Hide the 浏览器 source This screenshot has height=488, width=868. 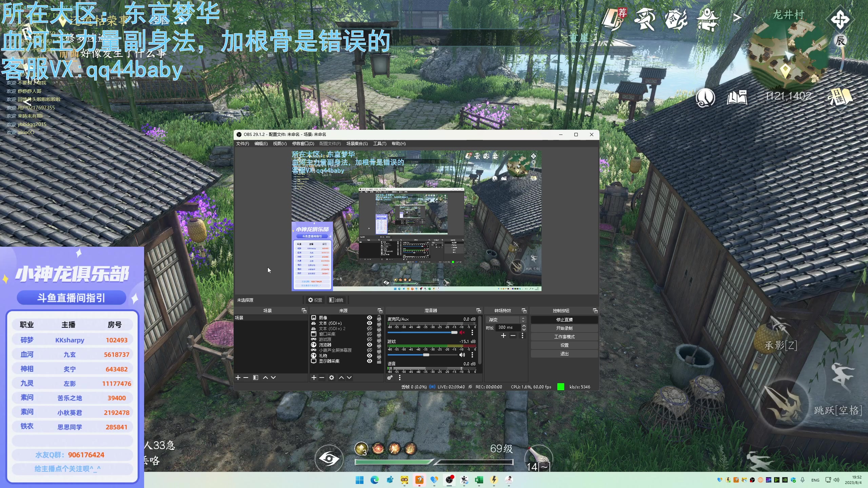coord(370,345)
